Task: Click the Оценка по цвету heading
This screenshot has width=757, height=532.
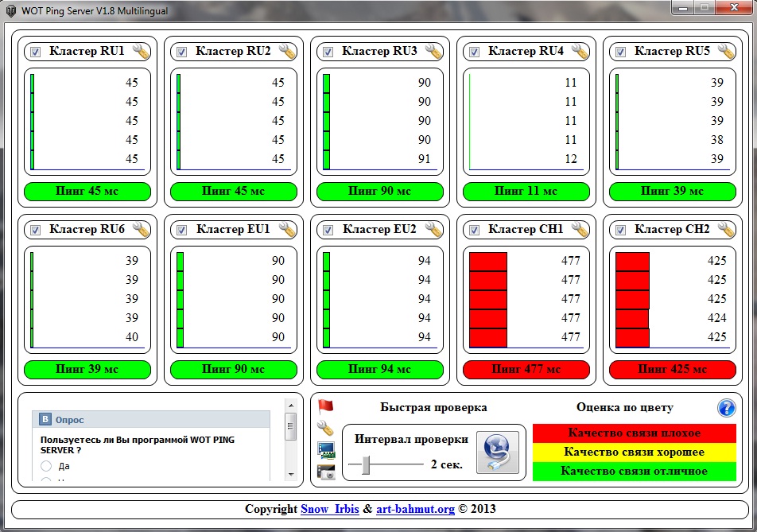Action: point(625,407)
